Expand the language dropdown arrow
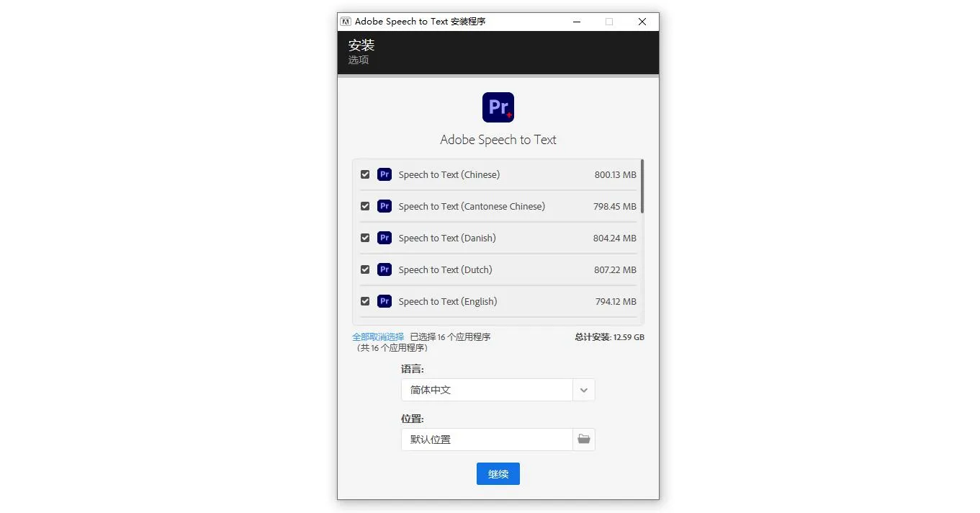Image resolution: width=980 pixels, height=513 pixels. click(584, 390)
